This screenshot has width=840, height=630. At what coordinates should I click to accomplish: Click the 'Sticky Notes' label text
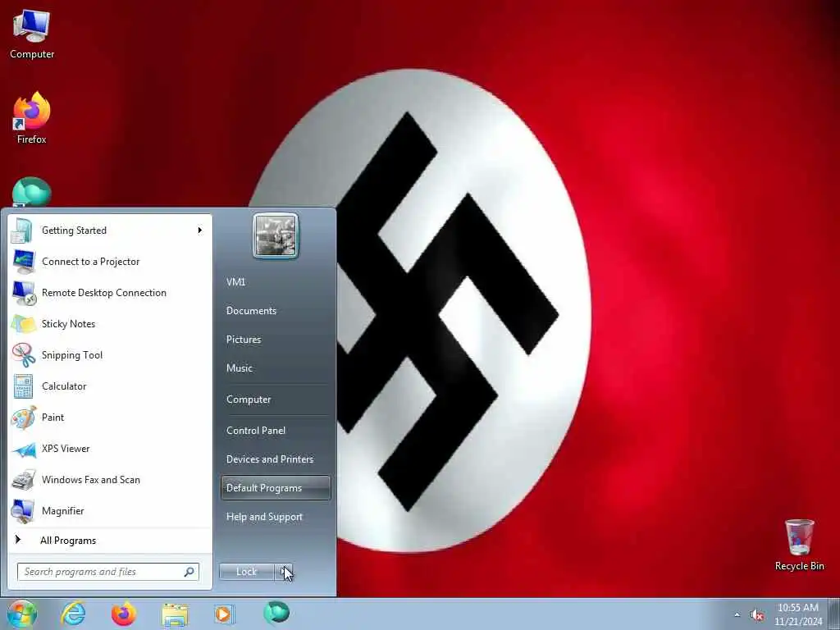pos(68,324)
